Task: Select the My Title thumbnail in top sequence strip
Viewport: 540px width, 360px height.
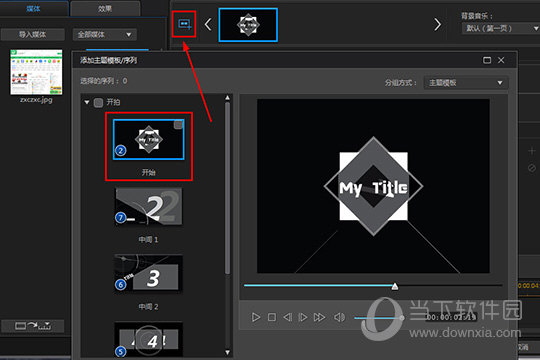Action: 248,25
